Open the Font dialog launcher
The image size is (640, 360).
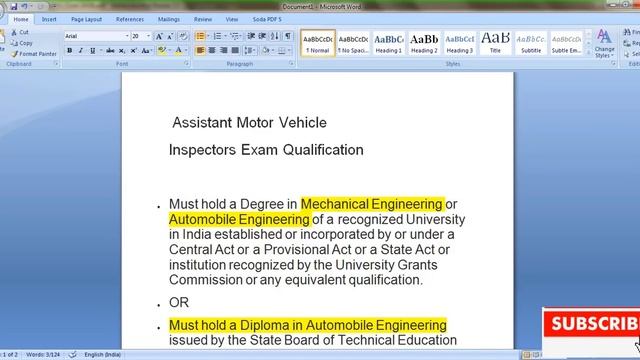[x=187, y=64]
